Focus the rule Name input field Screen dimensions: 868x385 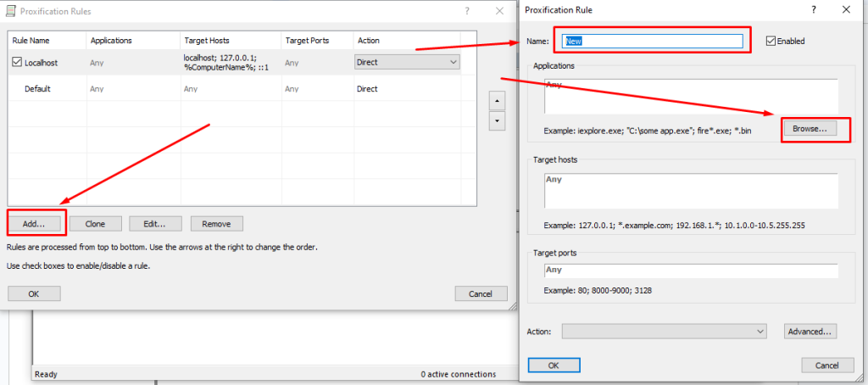(x=652, y=41)
